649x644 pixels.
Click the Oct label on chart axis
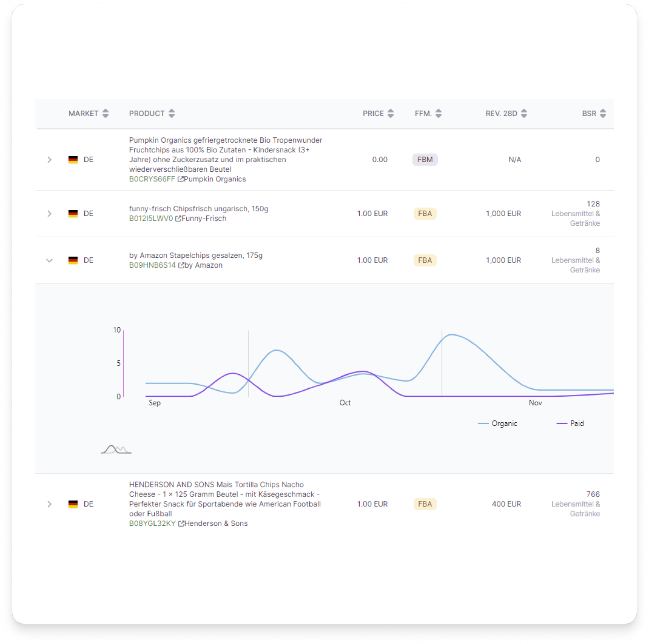point(345,403)
